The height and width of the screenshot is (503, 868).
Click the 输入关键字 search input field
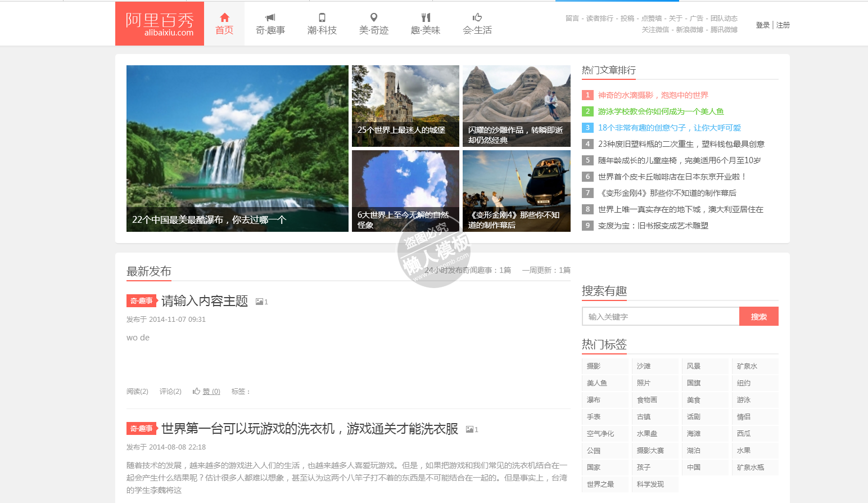(x=661, y=317)
